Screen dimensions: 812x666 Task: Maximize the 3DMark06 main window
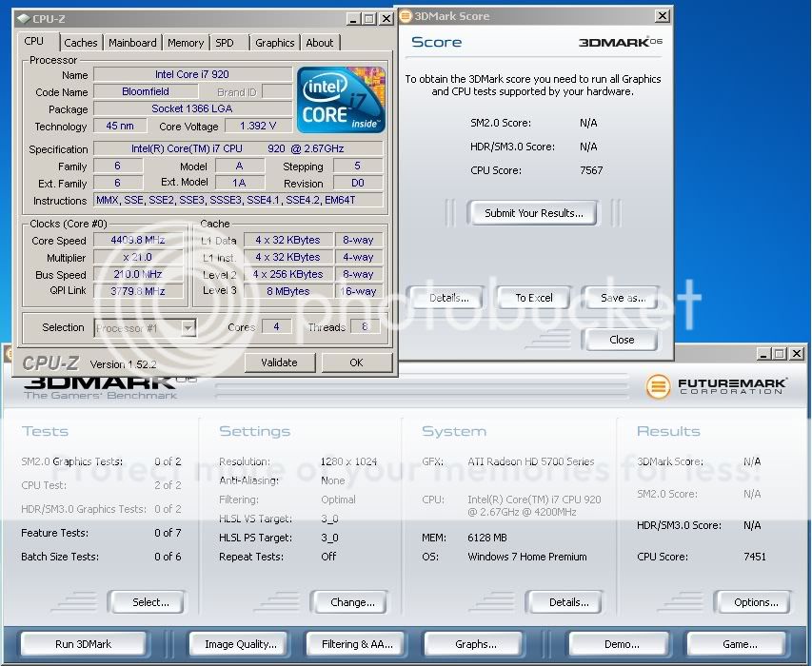pos(780,353)
